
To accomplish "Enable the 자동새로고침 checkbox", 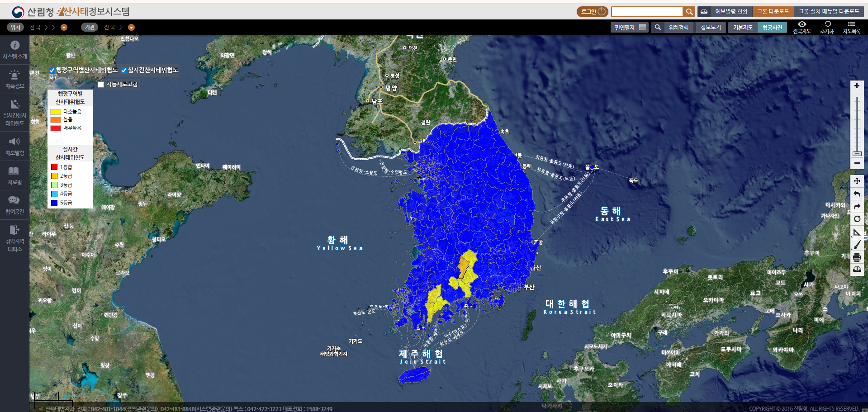I will pos(101,85).
